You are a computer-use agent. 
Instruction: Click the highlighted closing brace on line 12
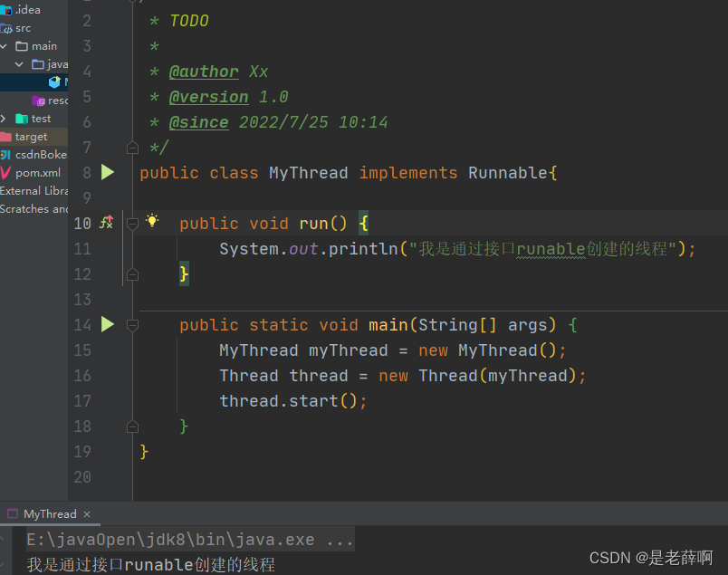(184, 273)
